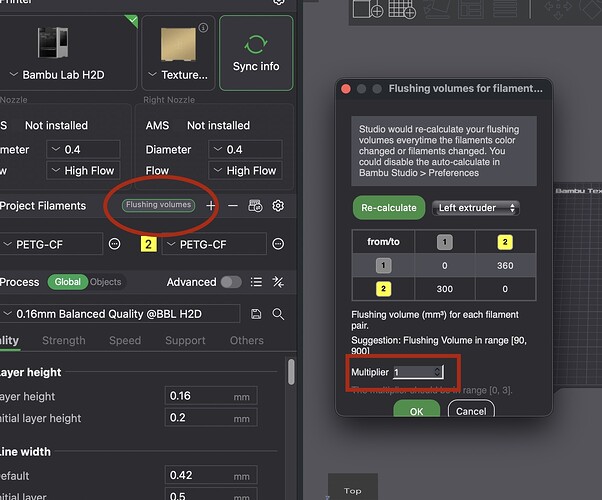The image size is (602, 500).
Task: Open the second PETG-CF filament dropdown
Action: [x=214, y=244]
